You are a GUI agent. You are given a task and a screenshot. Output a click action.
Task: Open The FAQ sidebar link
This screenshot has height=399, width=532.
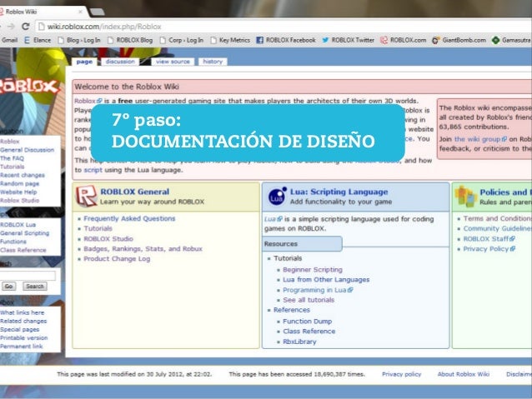12,158
